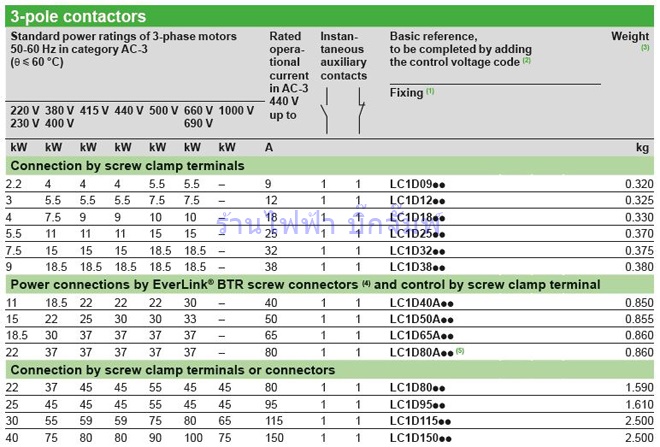Image resolution: width=660 pixels, height=447 pixels.
Task: Click the 'kg' unit header
Action: pyautogui.click(x=642, y=148)
